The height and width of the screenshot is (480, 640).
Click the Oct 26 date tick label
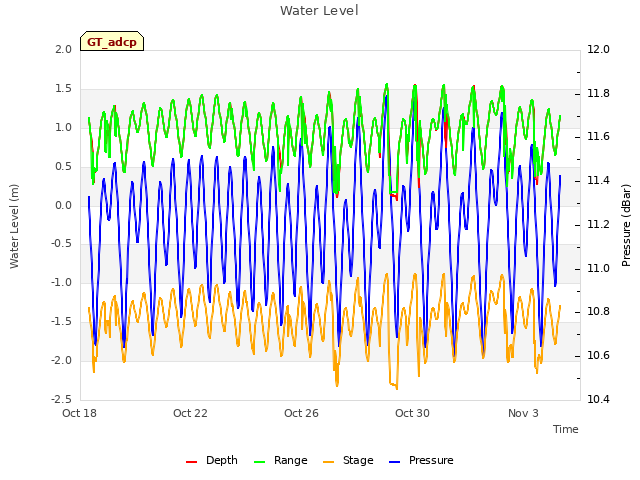301,413
